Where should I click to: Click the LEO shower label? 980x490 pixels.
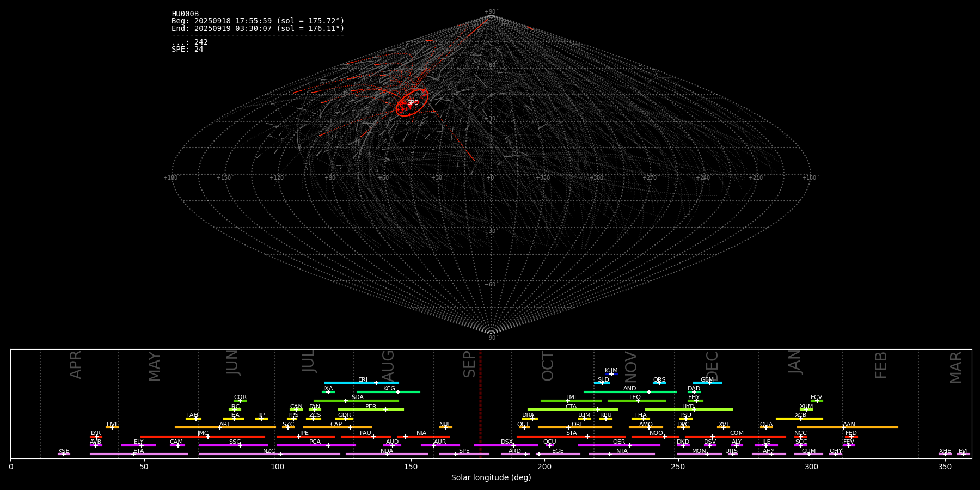[635, 397]
